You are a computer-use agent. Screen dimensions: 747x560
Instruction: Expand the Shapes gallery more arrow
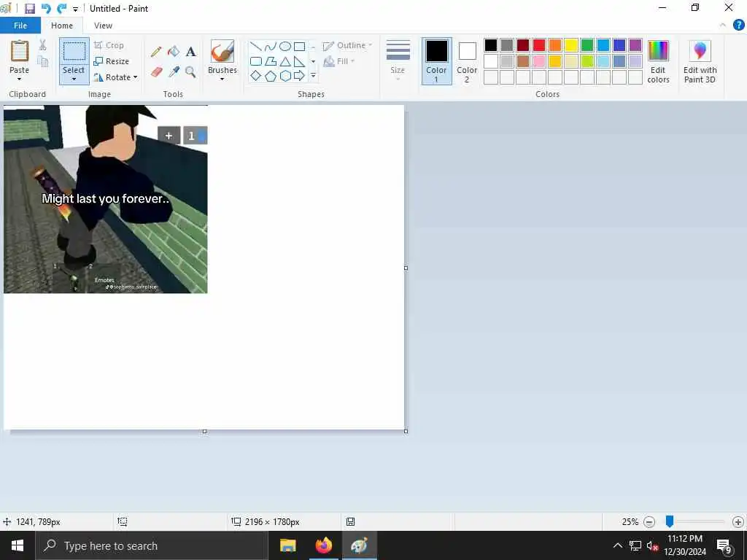click(x=313, y=76)
